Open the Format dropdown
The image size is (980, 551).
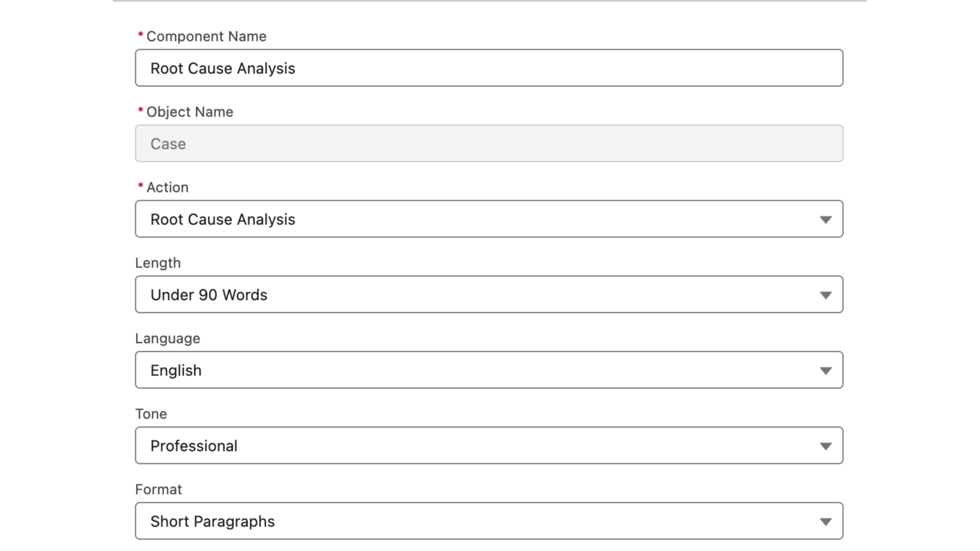826,521
